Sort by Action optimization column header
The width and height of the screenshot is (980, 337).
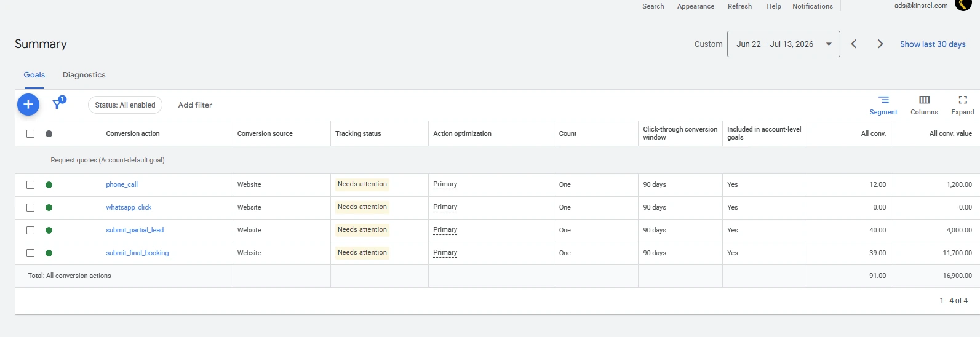(462, 133)
